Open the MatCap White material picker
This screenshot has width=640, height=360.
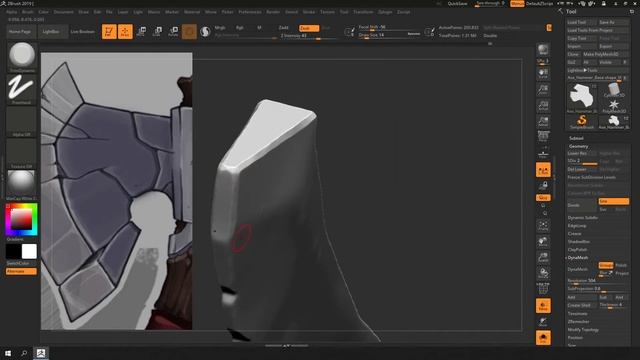pos(22,185)
